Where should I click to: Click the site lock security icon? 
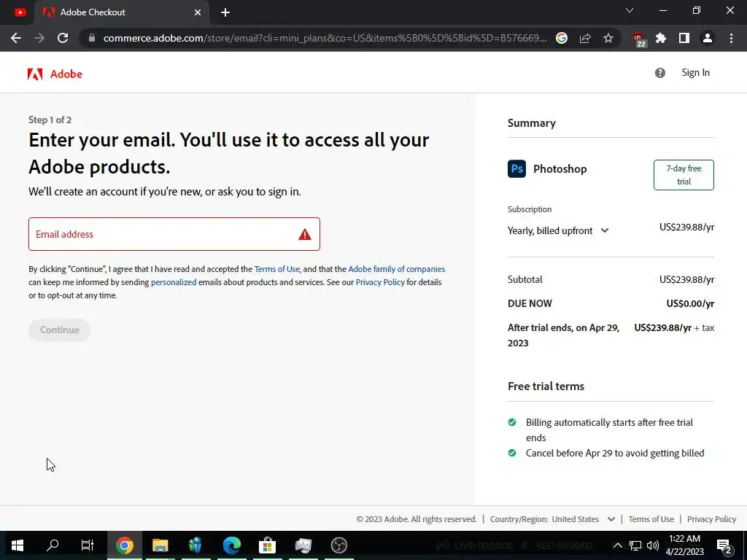pyautogui.click(x=92, y=38)
